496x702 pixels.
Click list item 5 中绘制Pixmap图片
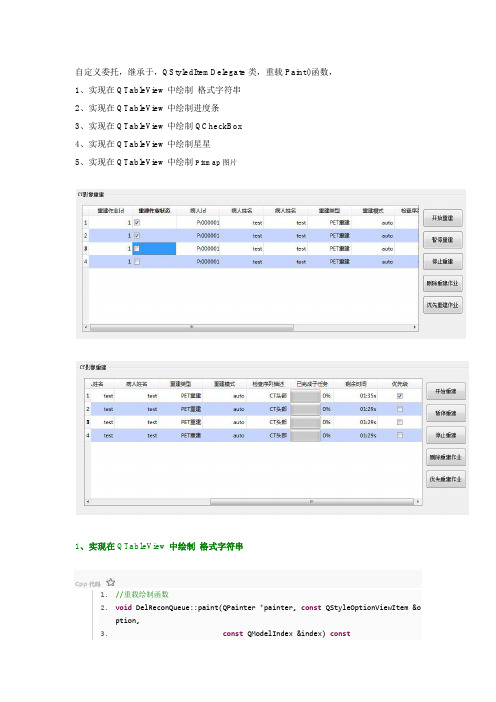tap(156, 162)
